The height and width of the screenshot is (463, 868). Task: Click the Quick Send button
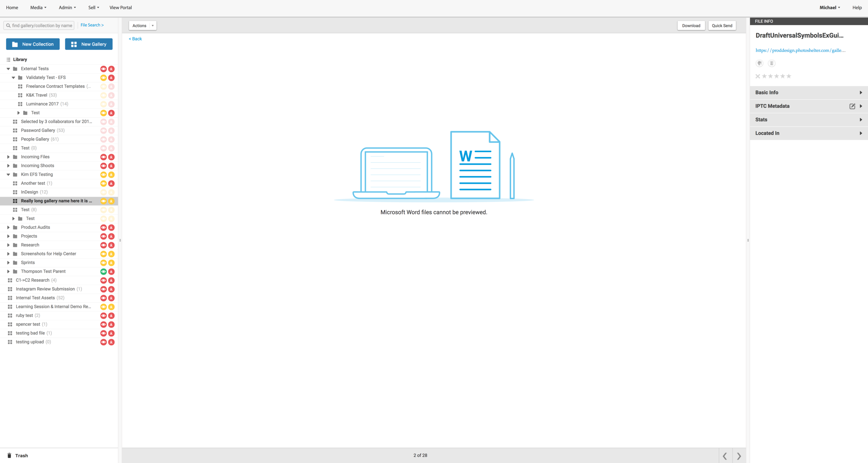coord(722,26)
